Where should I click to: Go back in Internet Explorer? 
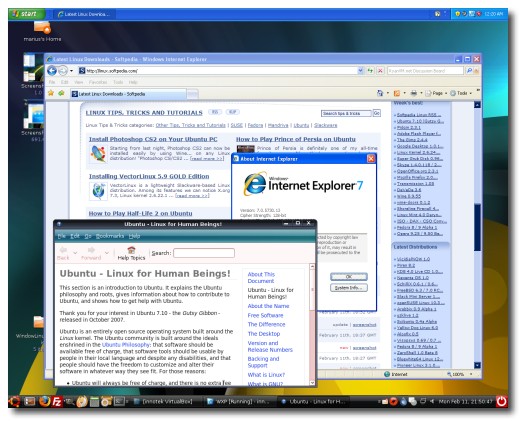point(52,71)
